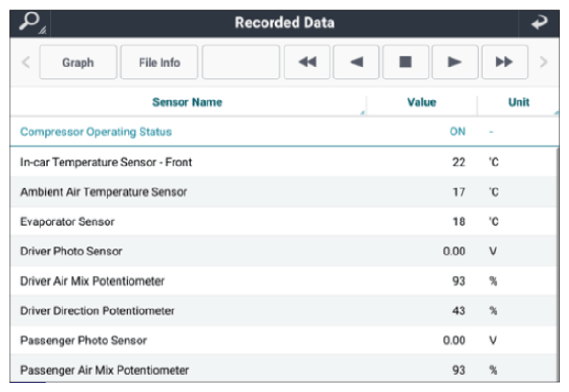Open the Graph view button

[x=78, y=62]
